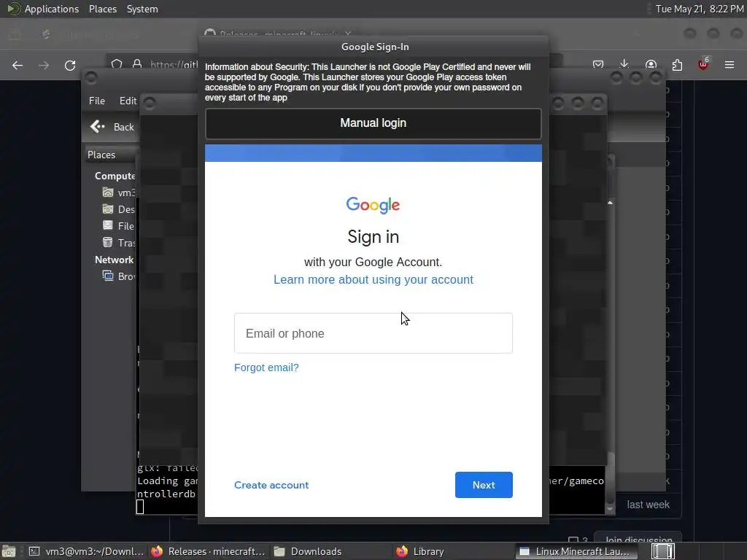Click the Firefox account icon
Image resolution: width=747 pixels, height=560 pixels.
651,65
